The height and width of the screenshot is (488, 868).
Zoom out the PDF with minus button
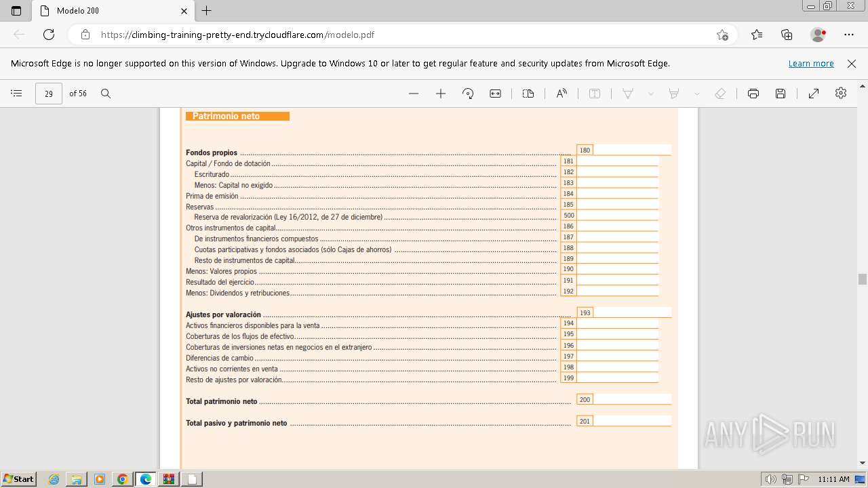coord(414,94)
